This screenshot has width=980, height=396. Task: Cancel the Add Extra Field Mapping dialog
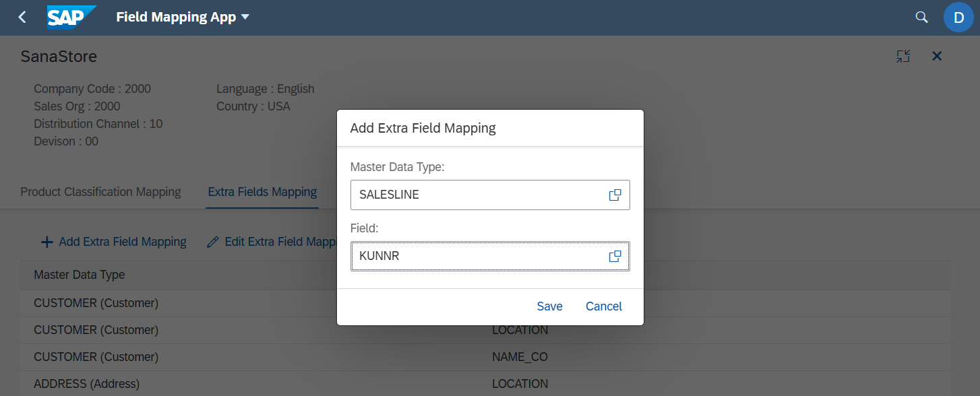point(604,306)
